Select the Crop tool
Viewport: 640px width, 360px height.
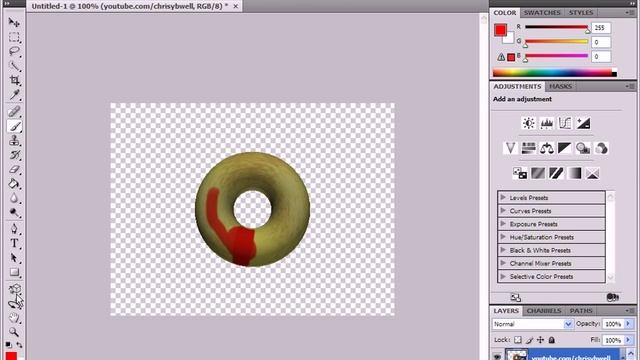(x=14, y=80)
